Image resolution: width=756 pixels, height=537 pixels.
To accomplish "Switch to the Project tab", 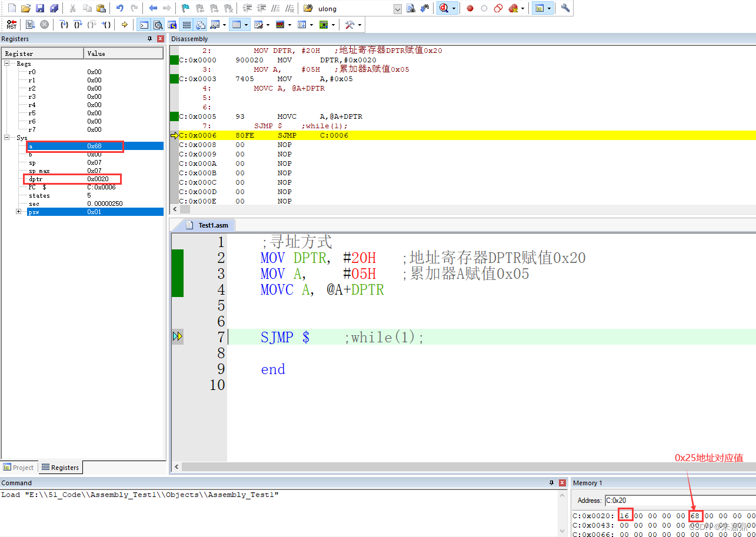I will 19,468.
